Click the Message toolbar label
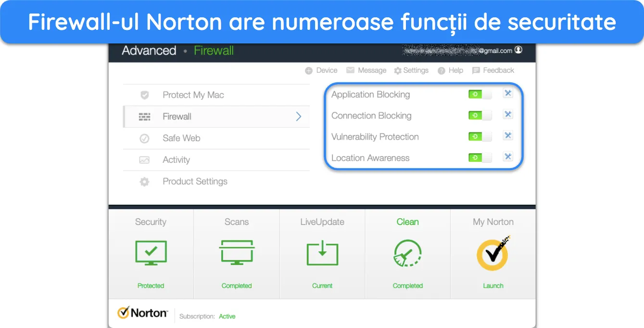644x328 pixels. (372, 70)
